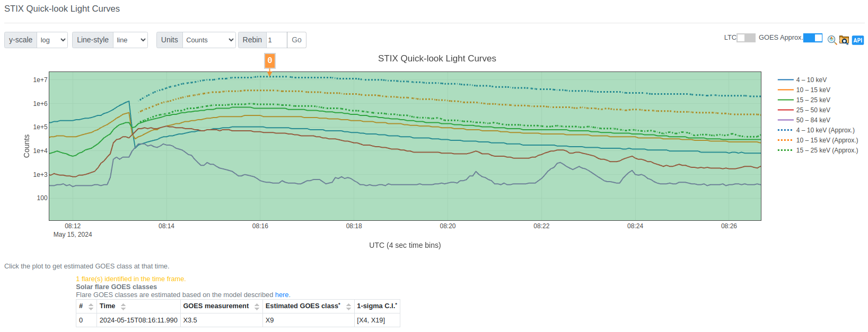Click the chart title STIX Quick-look Light Curves
This screenshot has width=868, height=332.
[x=437, y=59]
